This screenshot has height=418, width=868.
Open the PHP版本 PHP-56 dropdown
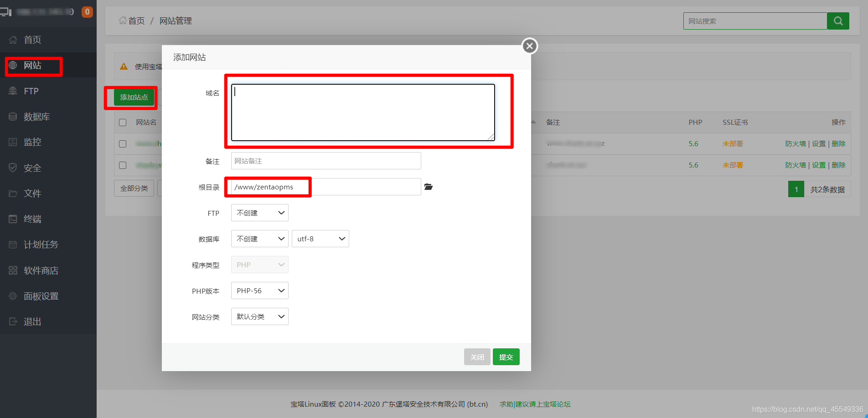(260, 291)
